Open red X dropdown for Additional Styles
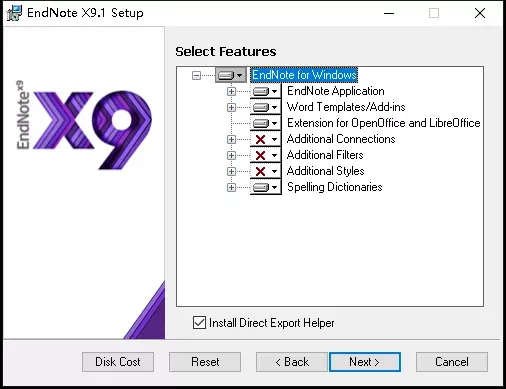 pyautogui.click(x=266, y=171)
